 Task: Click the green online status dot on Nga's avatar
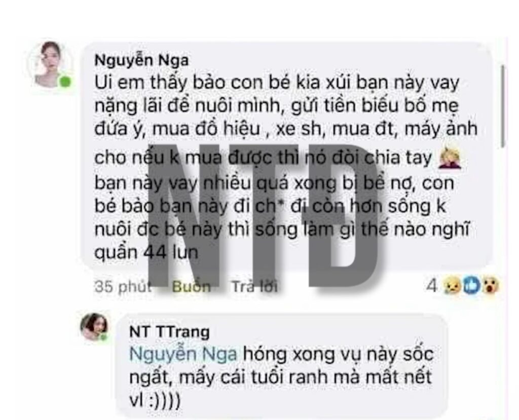tap(65, 82)
